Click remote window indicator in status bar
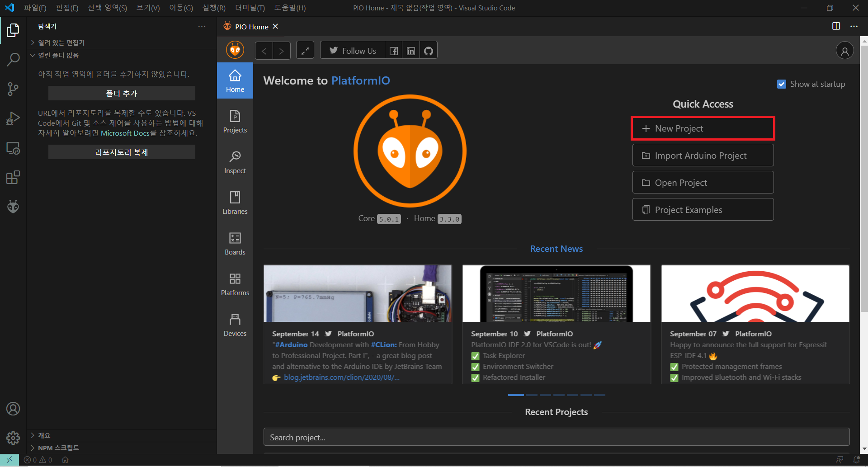The image size is (868, 467). 9,460
